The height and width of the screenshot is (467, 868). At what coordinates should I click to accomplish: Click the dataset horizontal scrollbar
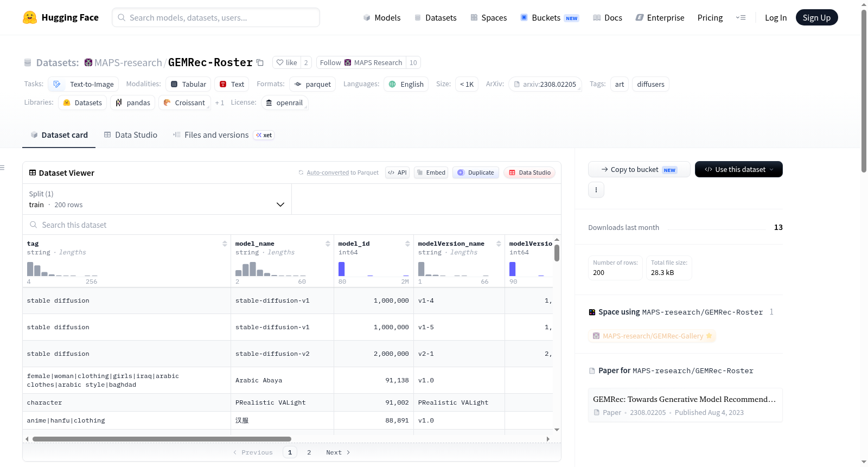click(x=162, y=439)
